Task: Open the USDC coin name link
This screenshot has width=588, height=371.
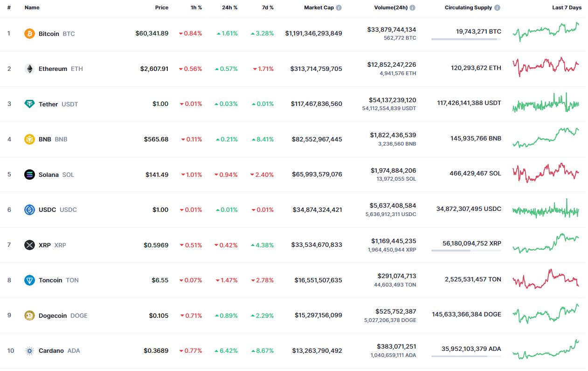Action: pyautogui.click(x=47, y=210)
